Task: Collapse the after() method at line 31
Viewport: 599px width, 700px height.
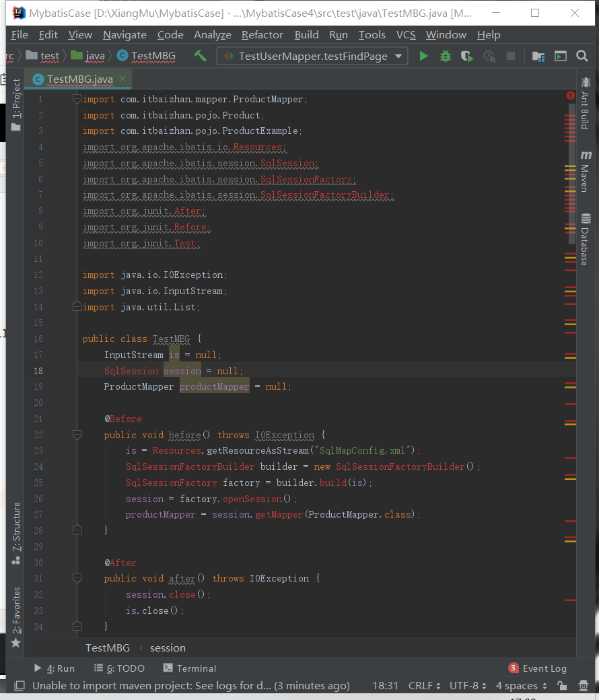Action: coord(77,578)
